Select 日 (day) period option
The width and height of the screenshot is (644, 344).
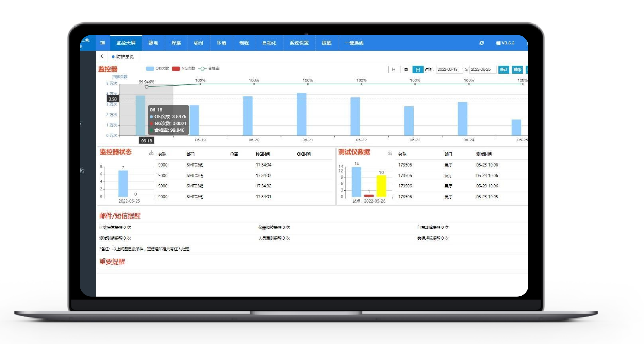click(x=418, y=70)
